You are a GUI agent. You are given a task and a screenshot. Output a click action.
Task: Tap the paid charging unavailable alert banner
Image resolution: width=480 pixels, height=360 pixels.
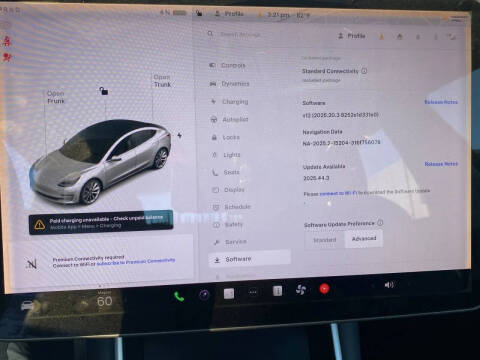tap(101, 222)
